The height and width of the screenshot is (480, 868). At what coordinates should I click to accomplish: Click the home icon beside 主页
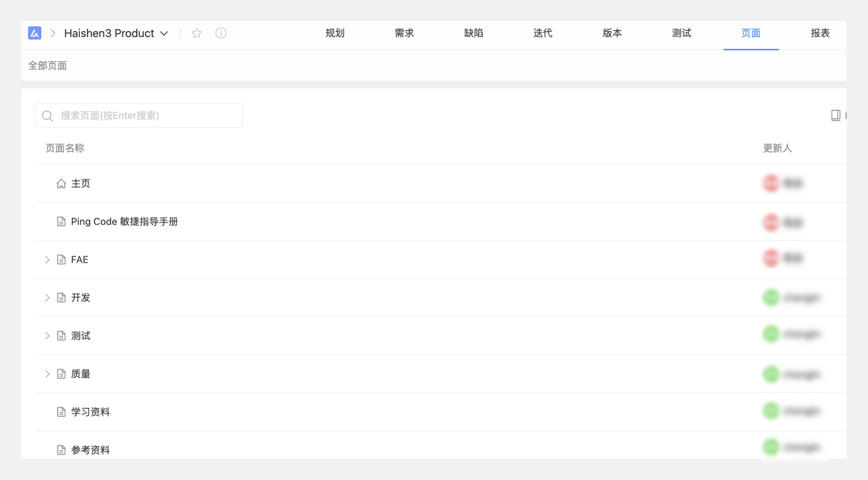[x=61, y=184]
